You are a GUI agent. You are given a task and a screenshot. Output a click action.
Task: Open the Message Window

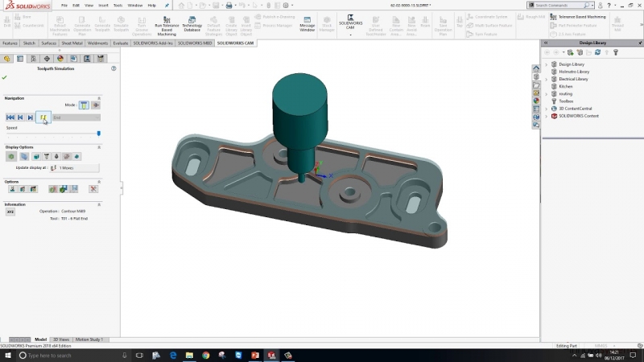click(308, 19)
